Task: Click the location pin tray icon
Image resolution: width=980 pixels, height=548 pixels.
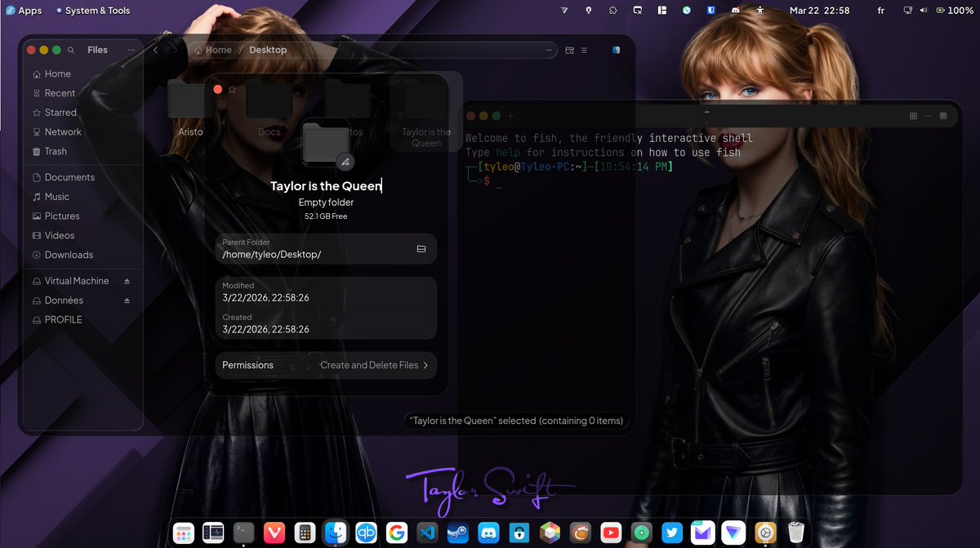Action: (x=589, y=11)
